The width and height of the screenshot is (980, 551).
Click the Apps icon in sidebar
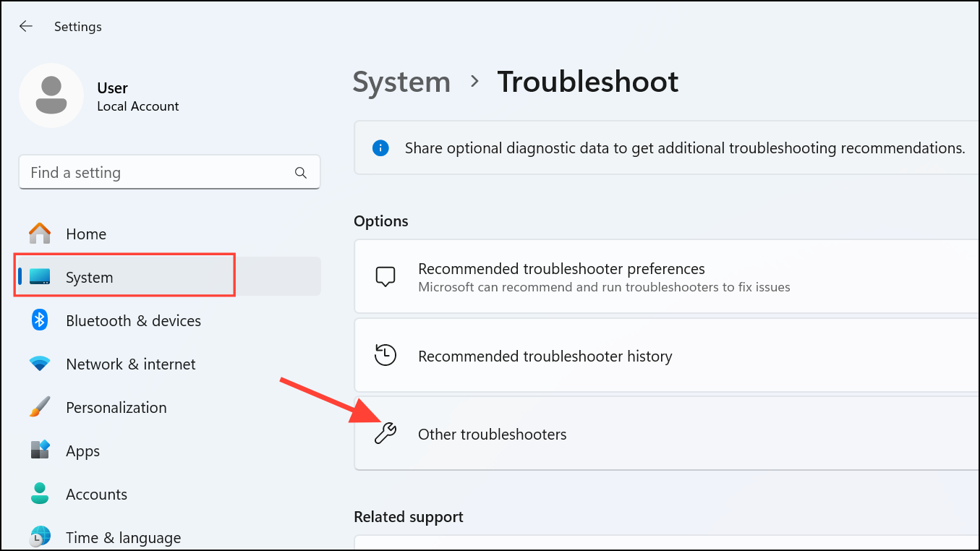tap(40, 450)
